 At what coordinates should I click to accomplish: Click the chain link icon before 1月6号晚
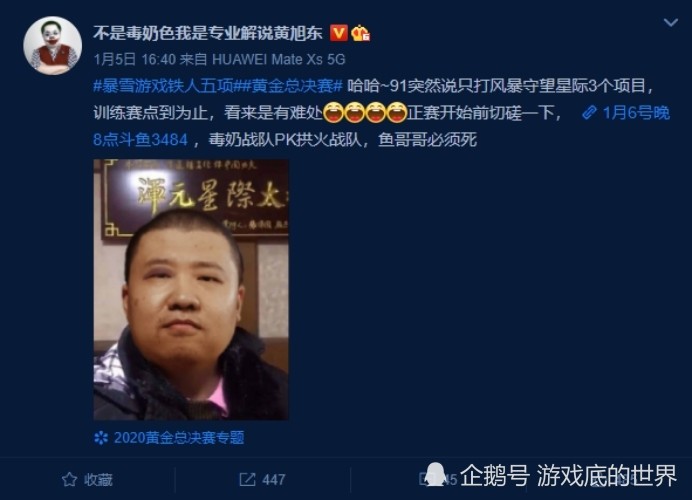(x=590, y=113)
